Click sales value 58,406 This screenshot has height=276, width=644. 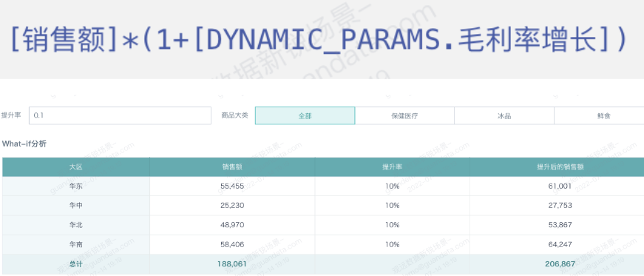232,244
